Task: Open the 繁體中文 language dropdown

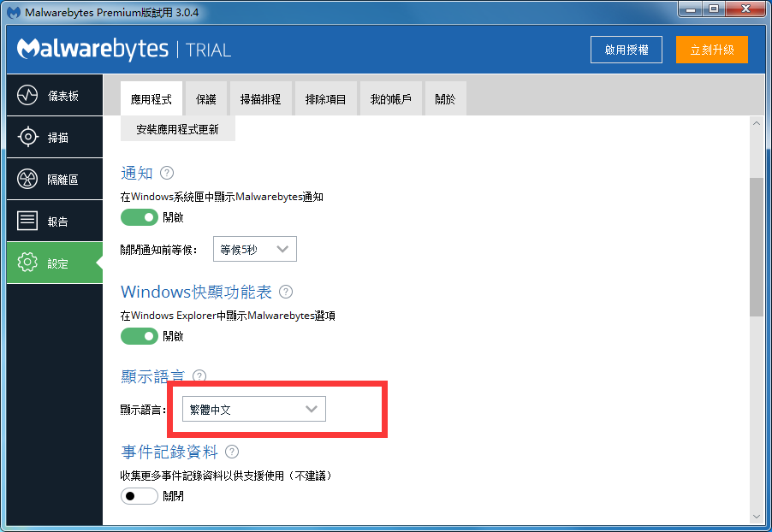Action: pos(253,409)
